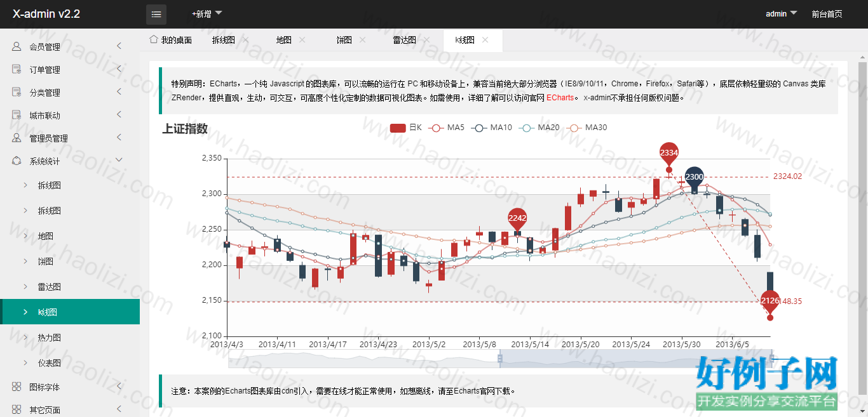This screenshot has width=868, height=417.
Task: Toggle sidebar with the hamburger menu icon
Action: 156,14
